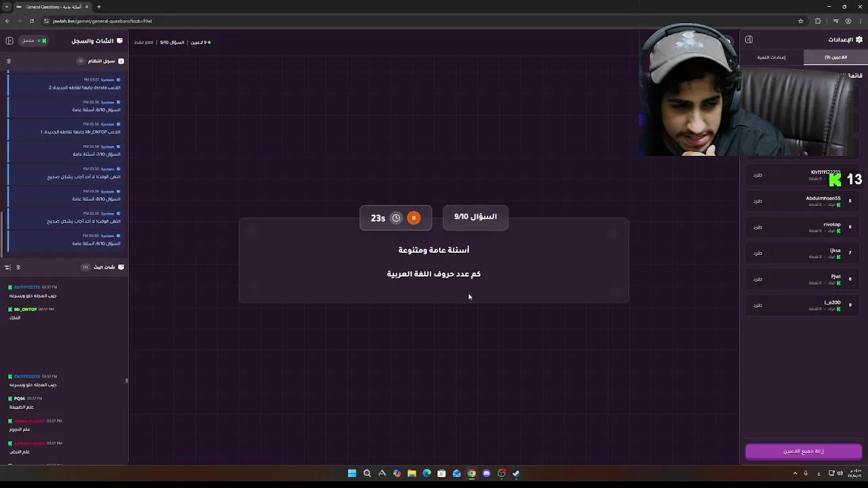Click the متصل connection status badge

tap(33, 41)
